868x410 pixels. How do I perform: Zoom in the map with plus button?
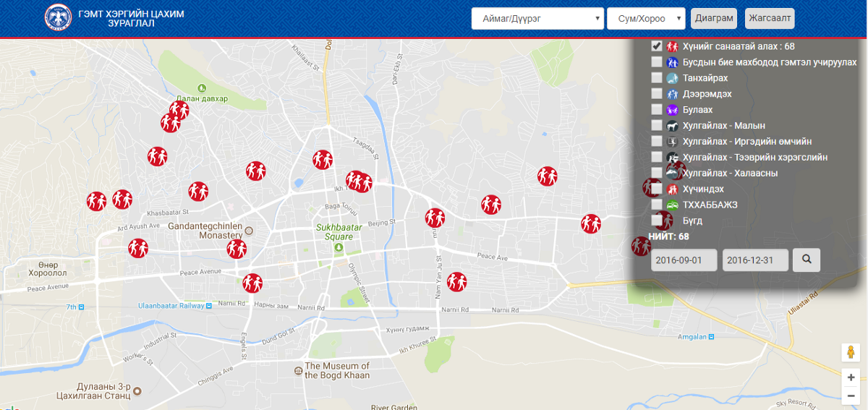[x=851, y=377]
